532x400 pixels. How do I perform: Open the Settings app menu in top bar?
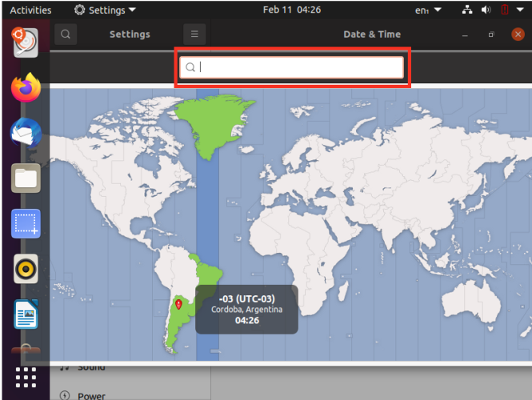coord(105,10)
